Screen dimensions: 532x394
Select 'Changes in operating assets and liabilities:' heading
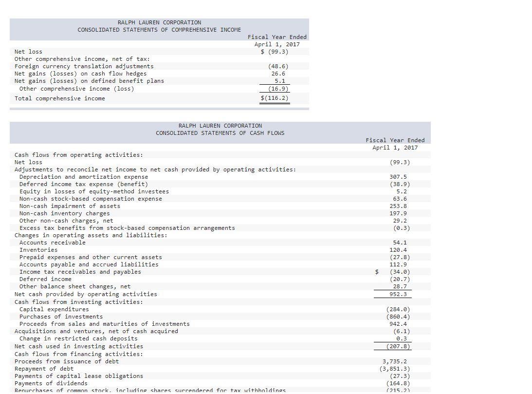click(x=91, y=235)
